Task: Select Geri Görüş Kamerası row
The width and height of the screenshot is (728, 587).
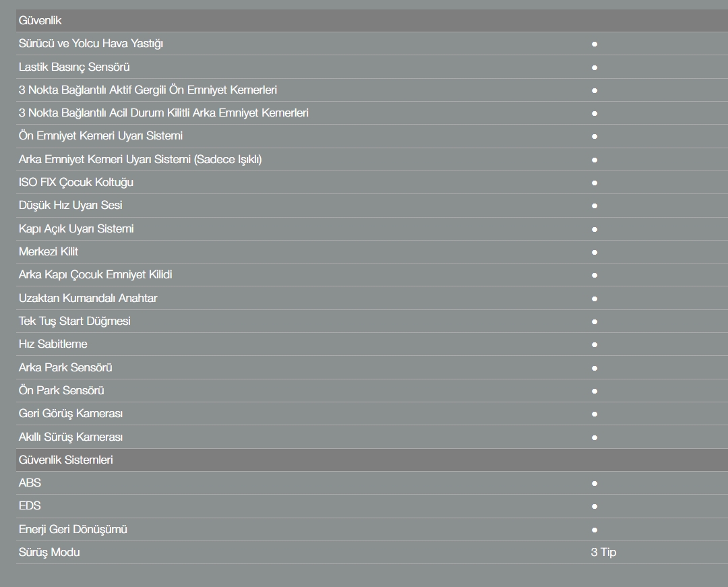Action: [372, 413]
